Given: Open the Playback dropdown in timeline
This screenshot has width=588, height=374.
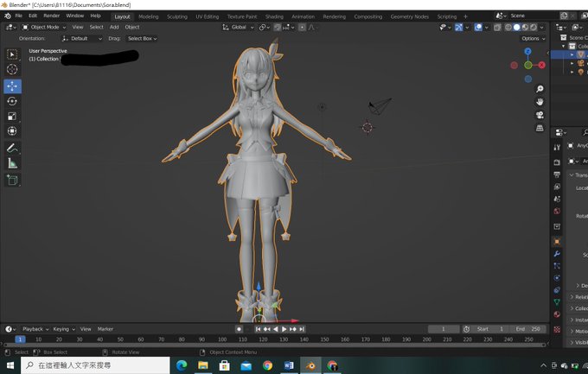Looking at the screenshot, I should click(35, 329).
